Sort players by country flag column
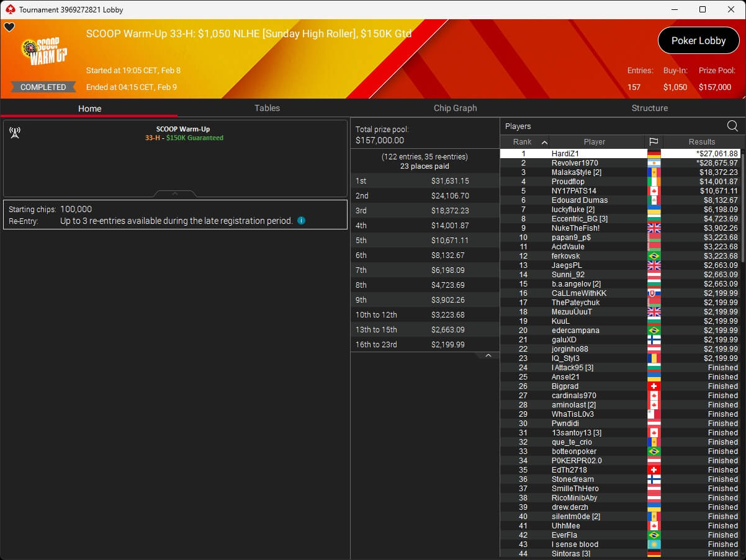 pos(654,141)
